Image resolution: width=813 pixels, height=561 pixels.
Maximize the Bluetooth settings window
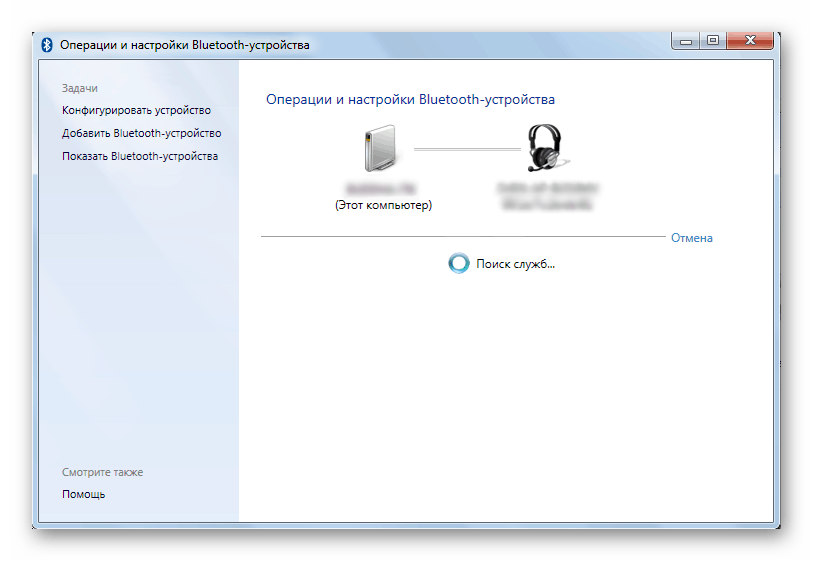[713, 41]
